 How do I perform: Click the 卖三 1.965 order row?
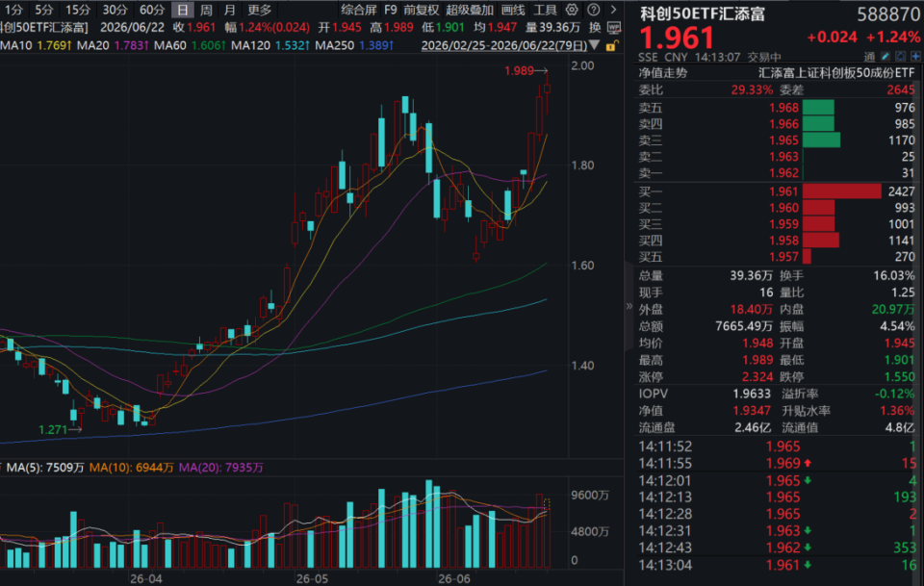(777, 140)
